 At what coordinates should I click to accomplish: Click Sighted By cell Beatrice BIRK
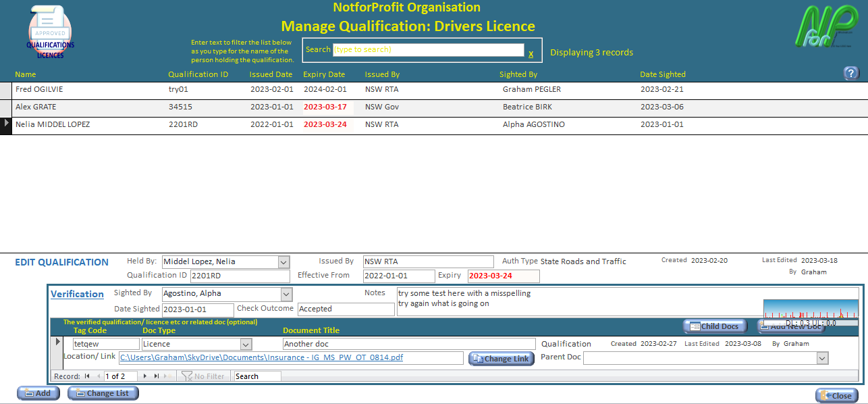coord(528,107)
